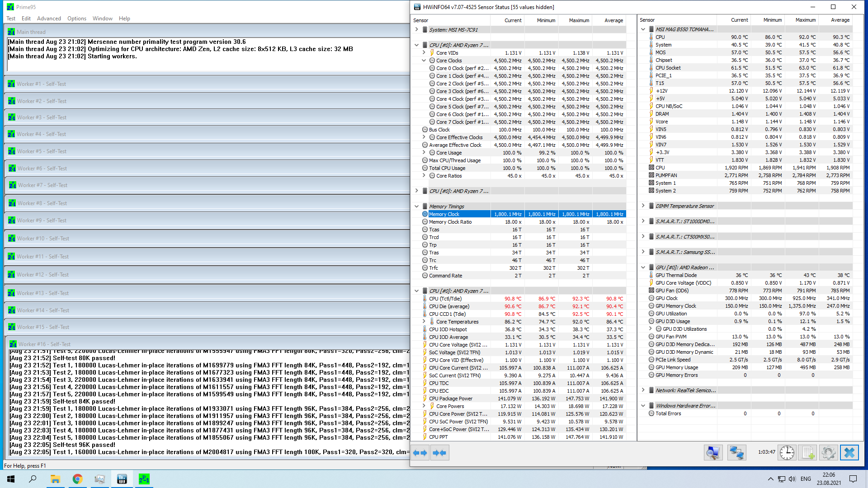Image resolution: width=868 pixels, height=488 pixels.
Task: Open the Advanced menu in Prime95
Action: click(49, 19)
